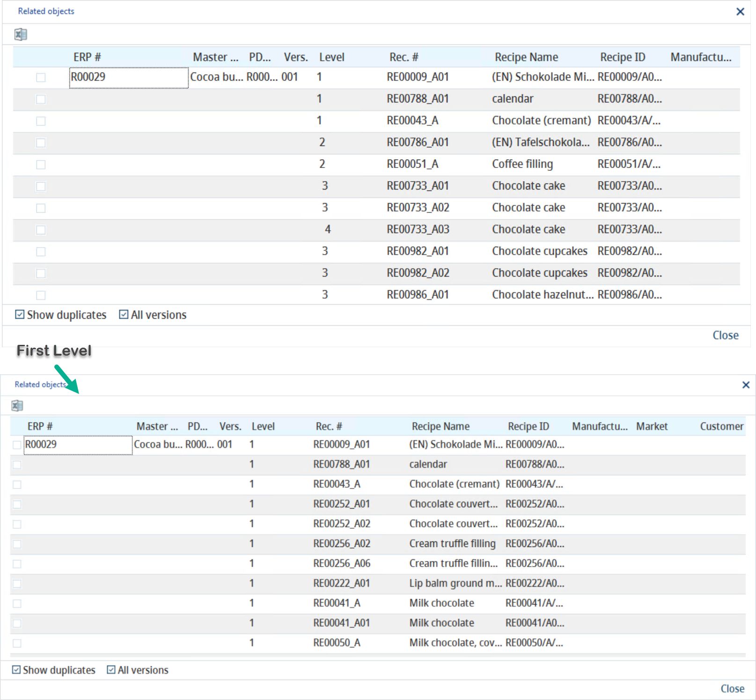
Task: Toggle Show duplicates in the lower dialog
Action: [54, 670]
